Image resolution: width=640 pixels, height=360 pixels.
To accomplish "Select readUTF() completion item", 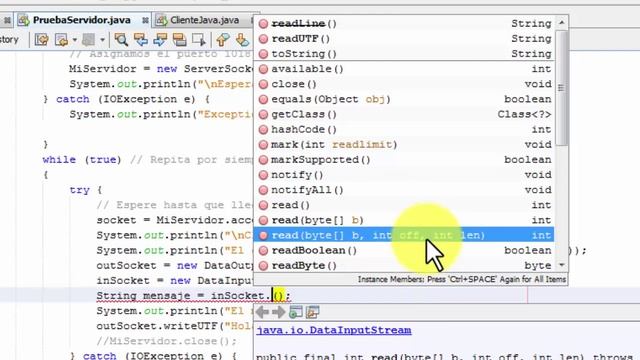I will click(404, 39).
